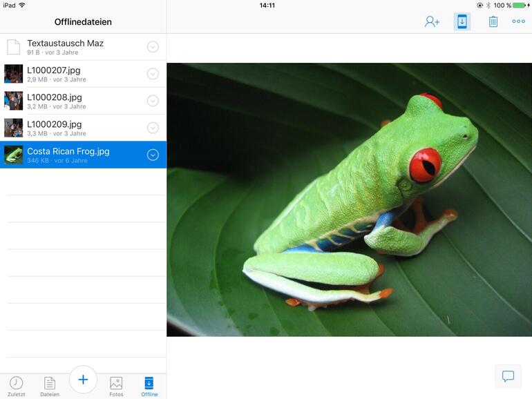Tap the blue plus add button
Viewport: 532px width, 399px height.
click(83, 380)
